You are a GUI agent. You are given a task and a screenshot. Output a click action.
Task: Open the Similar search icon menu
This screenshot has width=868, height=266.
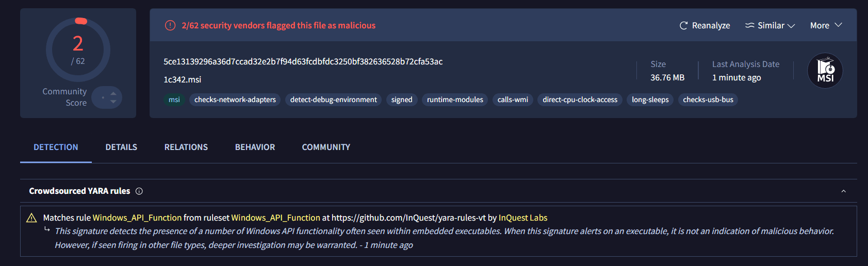(x=750, y=25)
